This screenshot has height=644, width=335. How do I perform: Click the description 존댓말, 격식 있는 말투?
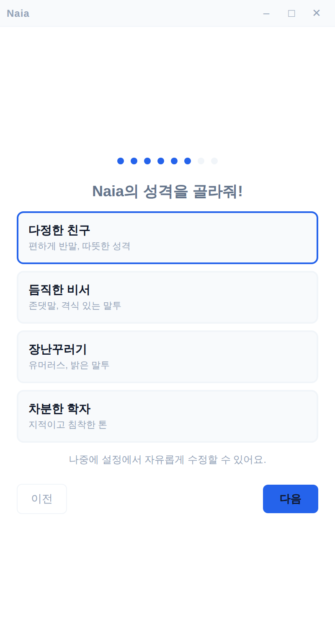click(x=75, y=306)
